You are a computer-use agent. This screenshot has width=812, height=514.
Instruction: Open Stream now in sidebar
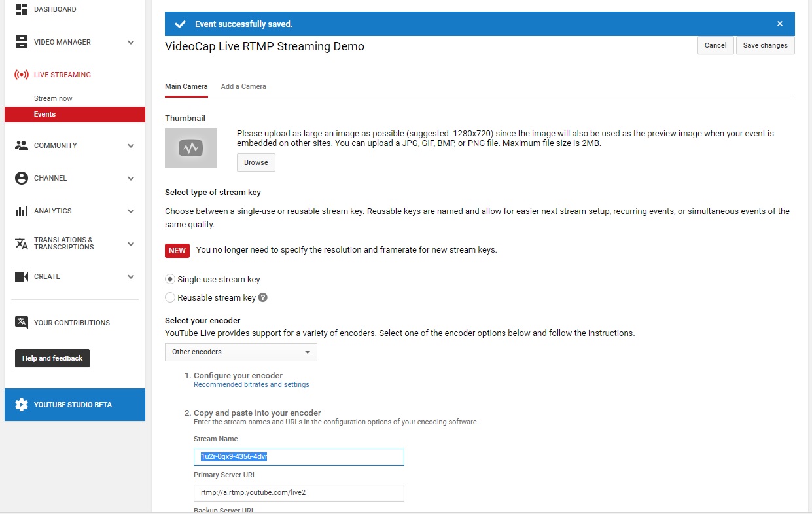(x=53, y=98)
